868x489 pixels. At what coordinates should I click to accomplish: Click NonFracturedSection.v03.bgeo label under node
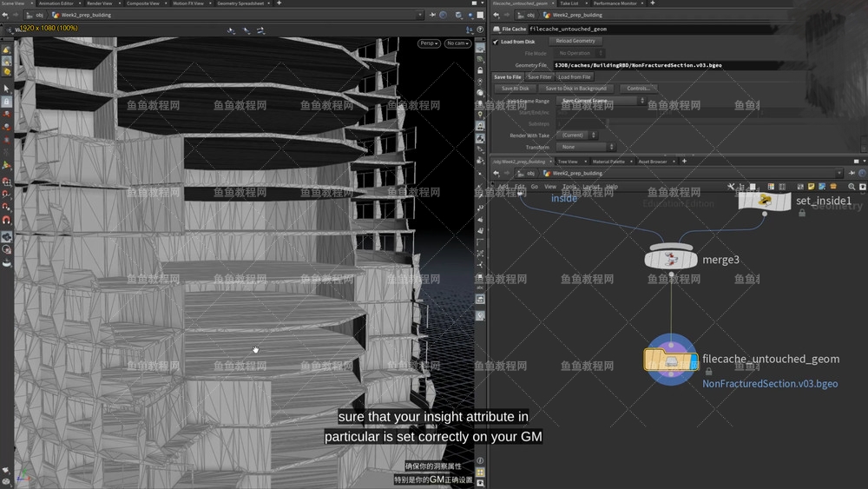click(770, 384)
